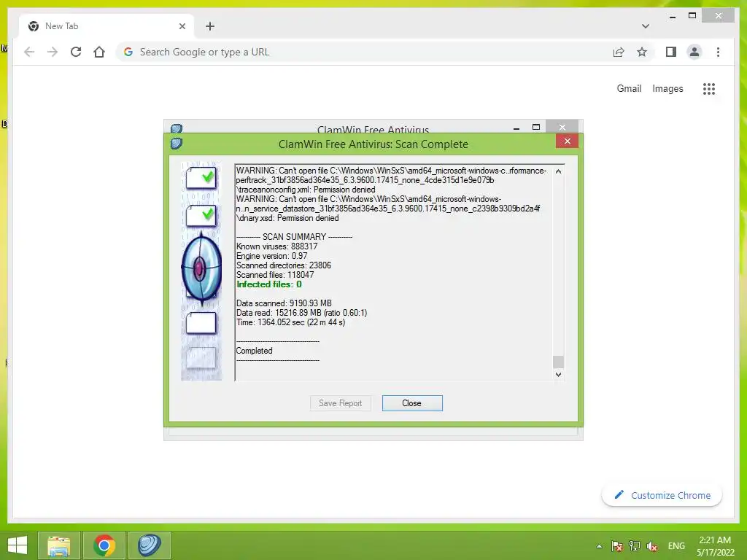
Task: Click the muted volume tray icon
Action: tap(652, 546)
